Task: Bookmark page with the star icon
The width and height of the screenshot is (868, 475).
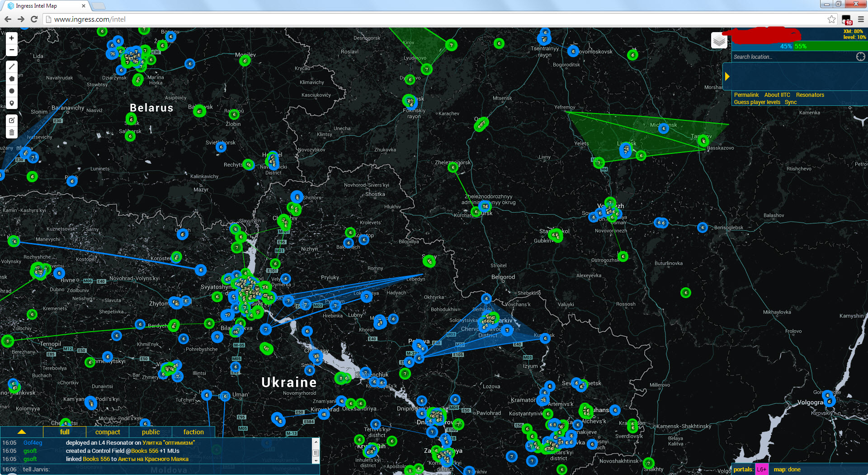Action: 831,19
